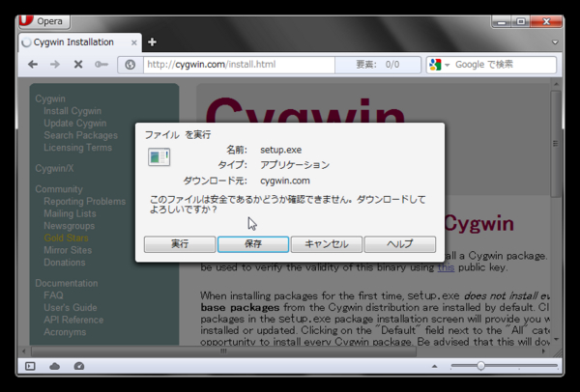Open the Cygwin/X sidebar link
Screen dimensions: 580x392
(x=54, y=168)
